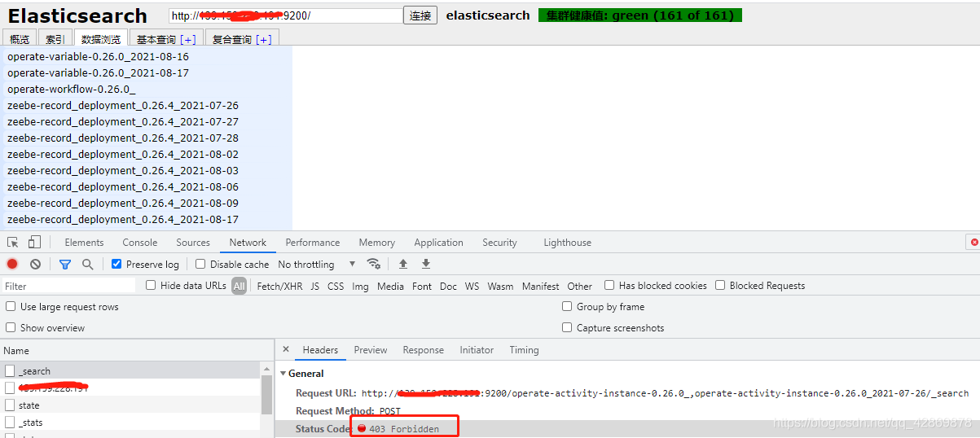Viewport: 980px width, 438px height.
Task: Open the network conditions icon
Action: [x=373, y=264]
